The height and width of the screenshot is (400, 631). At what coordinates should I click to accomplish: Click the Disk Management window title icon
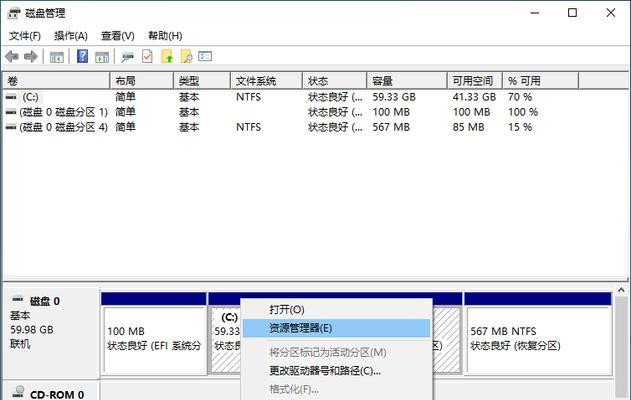(x=14, y=13)
